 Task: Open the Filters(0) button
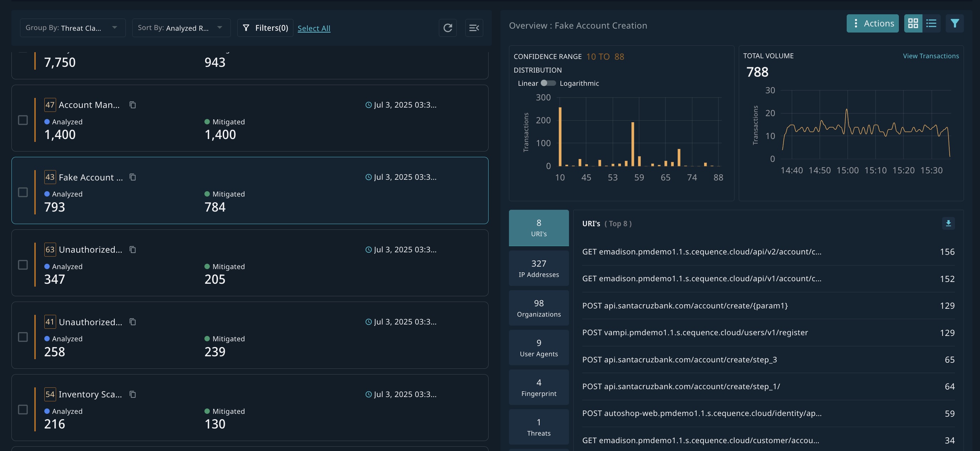click(265, 28)
